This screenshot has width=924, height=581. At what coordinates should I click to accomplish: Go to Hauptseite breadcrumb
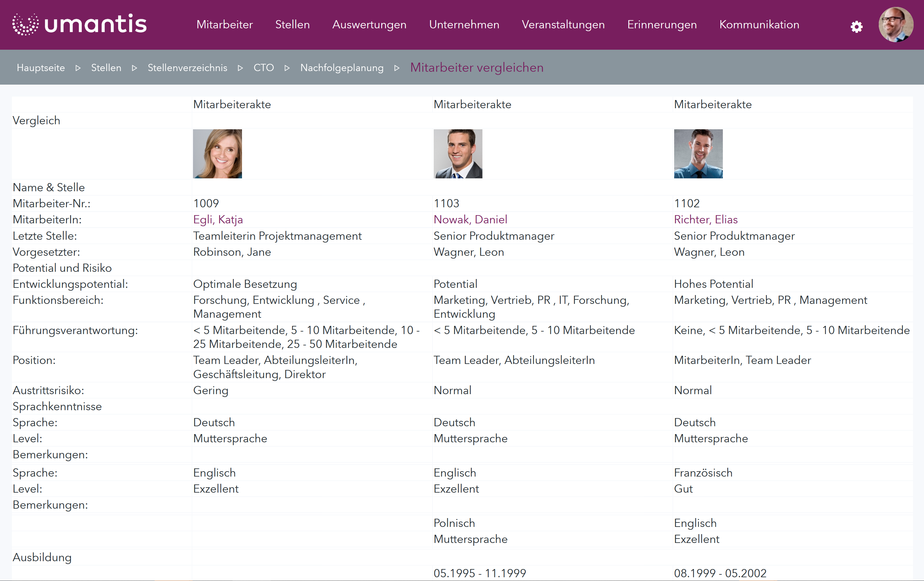(x=41, y=68)
